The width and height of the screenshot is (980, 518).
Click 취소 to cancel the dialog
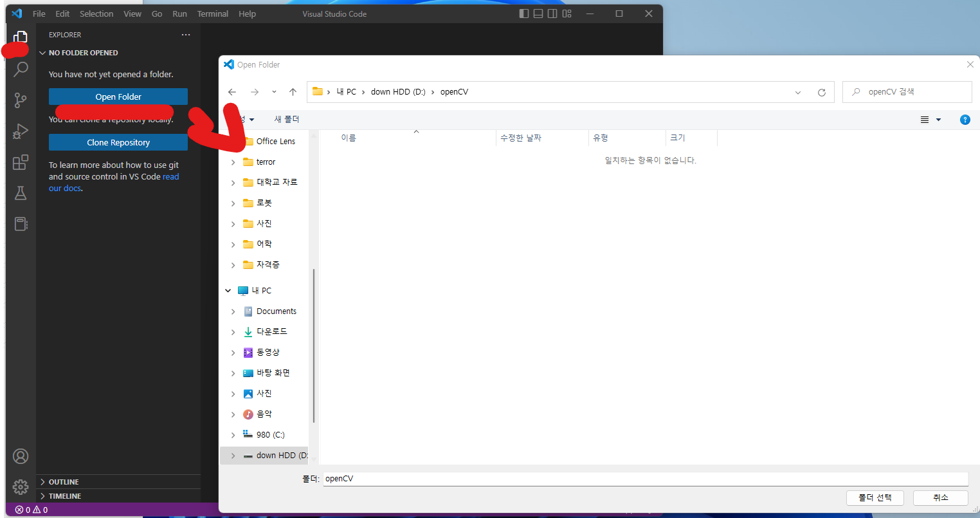click(941, 497)
